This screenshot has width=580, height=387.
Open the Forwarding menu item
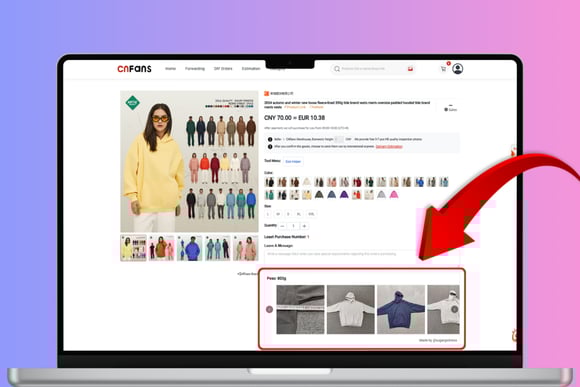tap(195, 69)
